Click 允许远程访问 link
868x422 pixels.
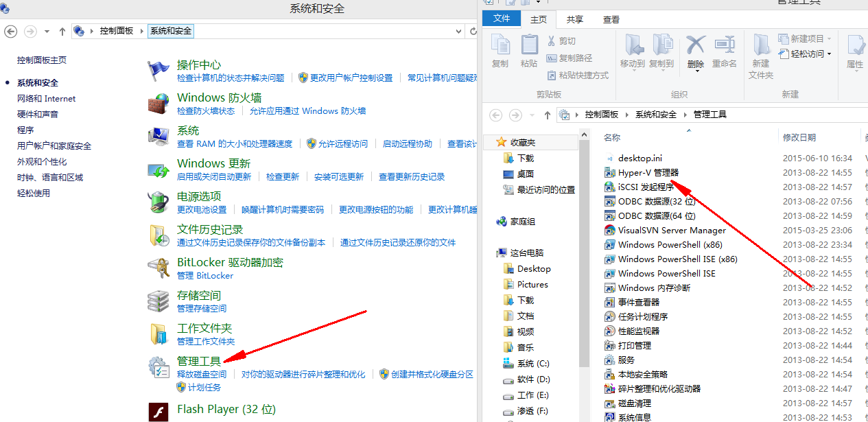pyautogui.click(x=343, y=144)
